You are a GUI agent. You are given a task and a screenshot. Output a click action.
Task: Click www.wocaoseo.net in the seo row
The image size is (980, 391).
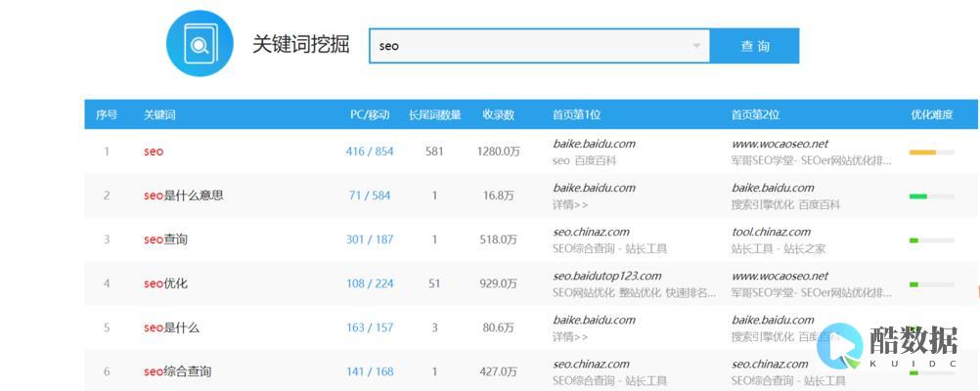click(780, 144)
